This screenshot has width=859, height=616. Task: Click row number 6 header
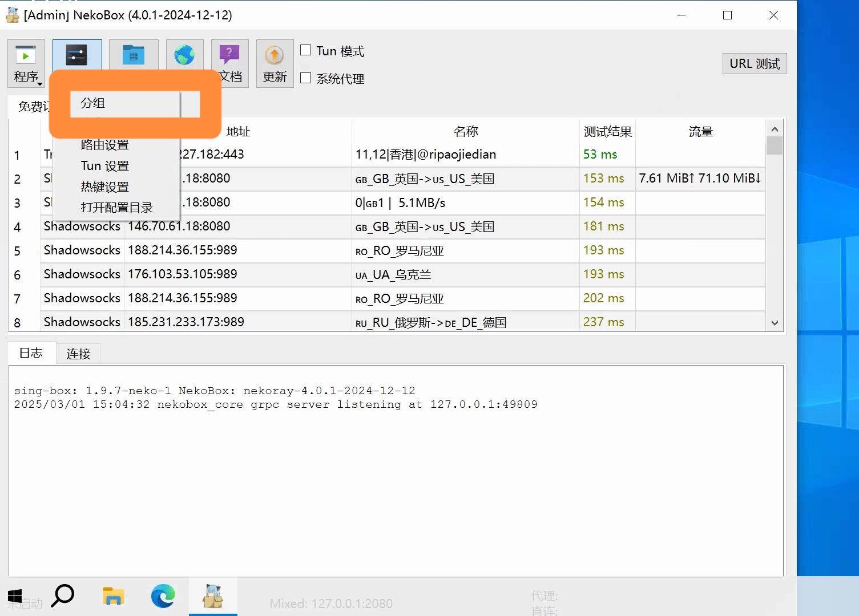[18, 275]
